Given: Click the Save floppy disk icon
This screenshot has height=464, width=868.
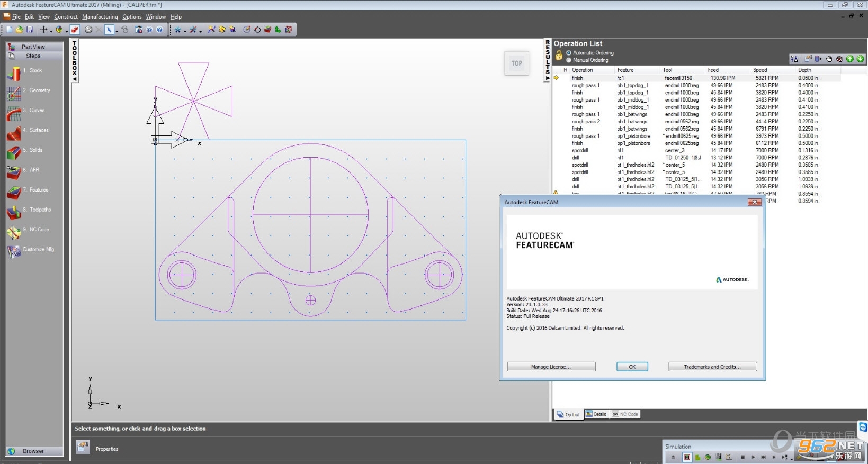Looking at the screenshot, I should point(30,30).
